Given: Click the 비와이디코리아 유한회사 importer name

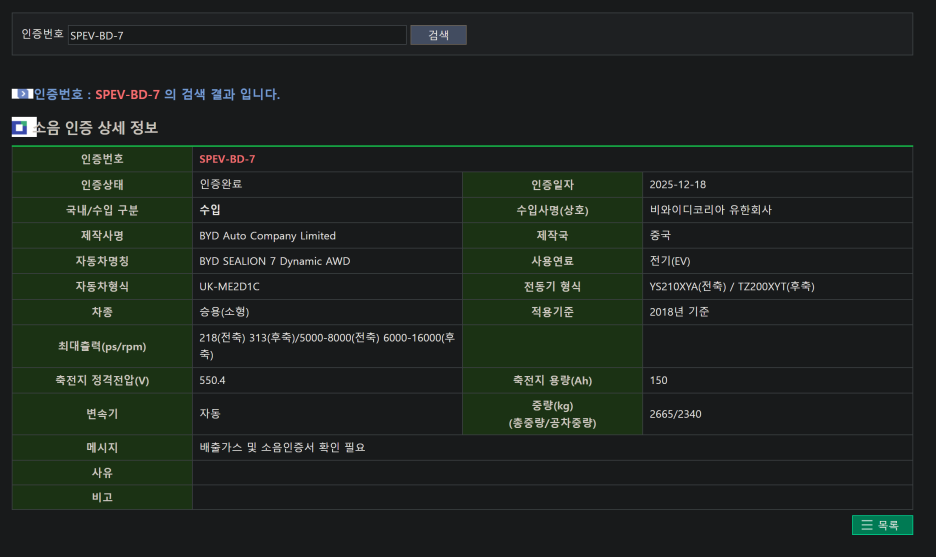Looking at the screenshot, I should click(710, 210).
